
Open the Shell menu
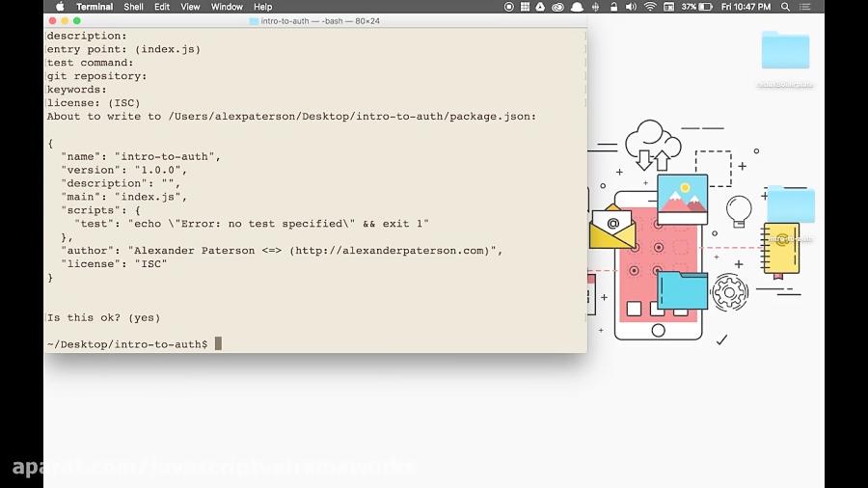133,7
